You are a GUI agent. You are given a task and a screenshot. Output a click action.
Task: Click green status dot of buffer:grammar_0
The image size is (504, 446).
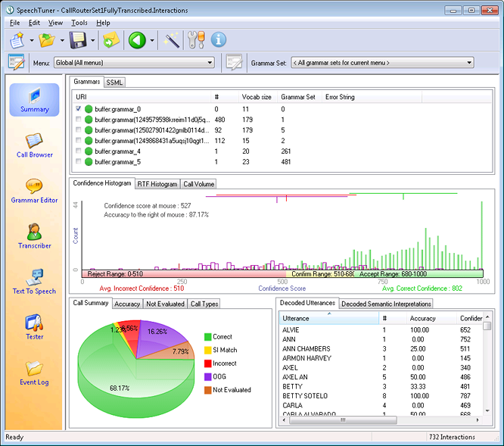click(x=89, y=109)
